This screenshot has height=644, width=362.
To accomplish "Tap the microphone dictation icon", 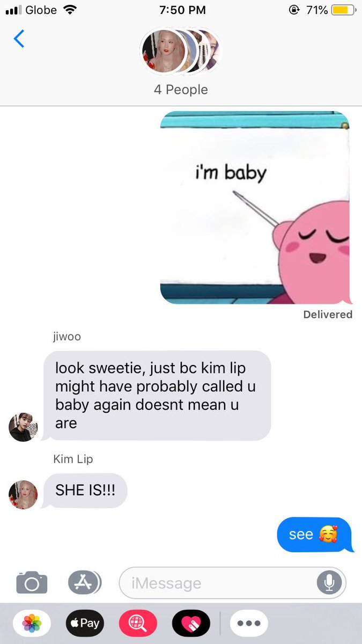I will 327,583.
